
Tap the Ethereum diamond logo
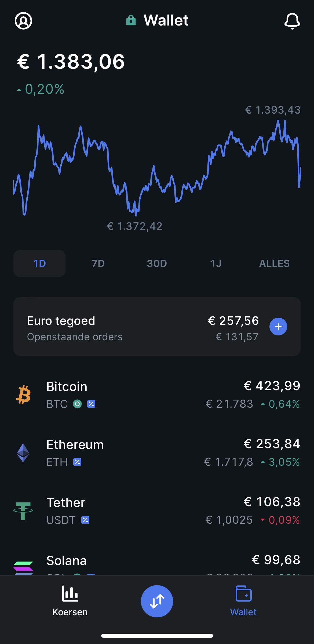point(23,453)
